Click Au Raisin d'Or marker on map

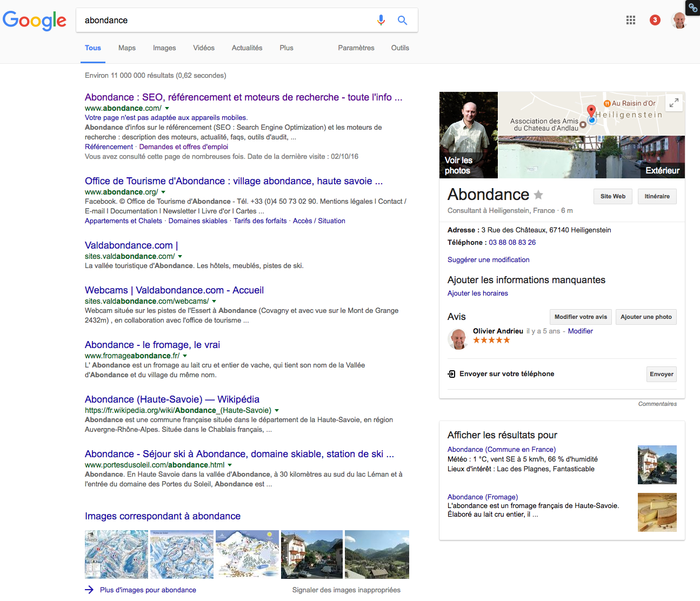coord(607,103)
